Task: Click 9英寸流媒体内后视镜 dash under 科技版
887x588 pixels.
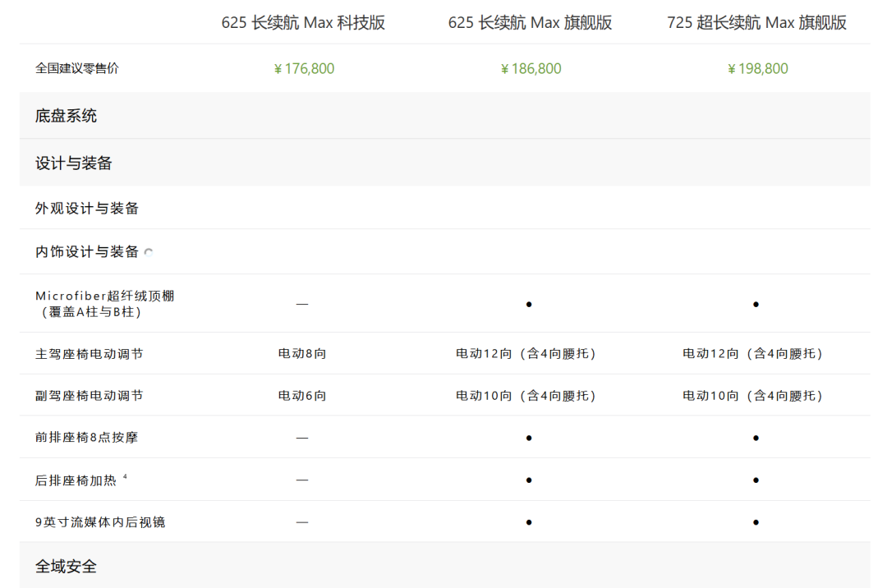Action: (302, 522)
